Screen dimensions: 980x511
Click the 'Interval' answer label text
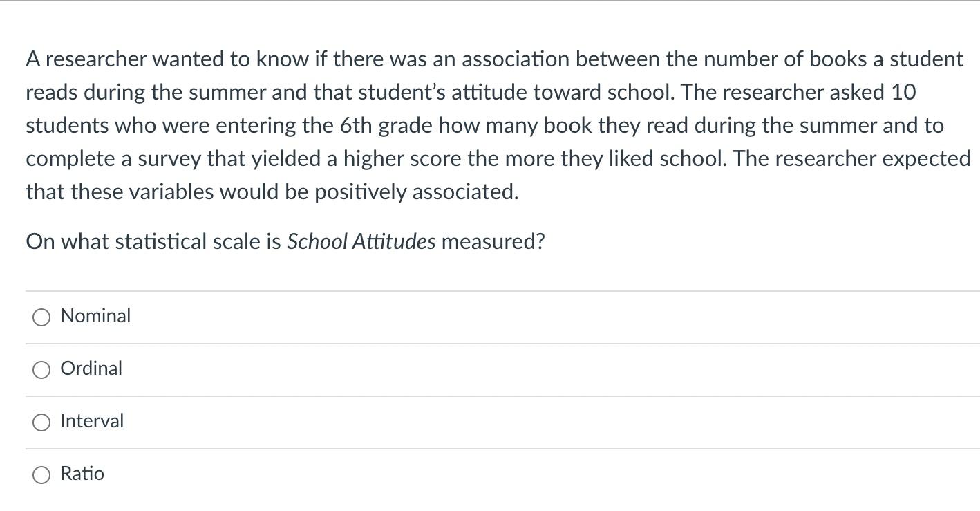coord(92,421)
